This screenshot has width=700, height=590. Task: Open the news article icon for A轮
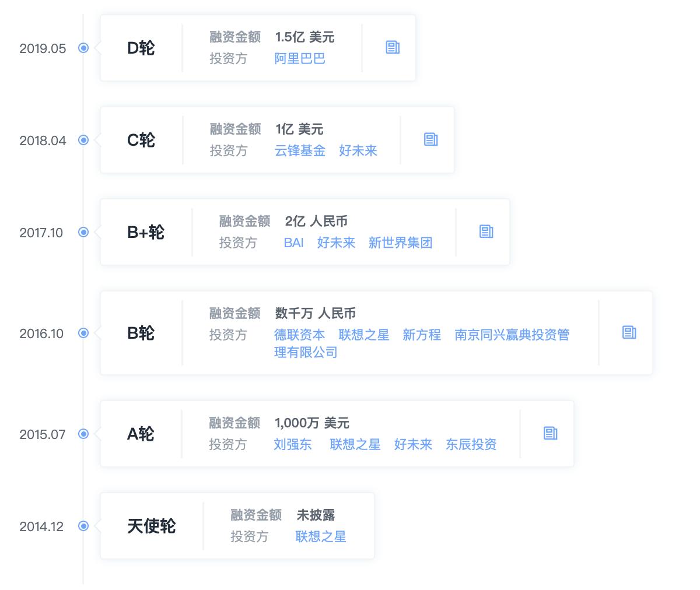click(x=550, y=433)
